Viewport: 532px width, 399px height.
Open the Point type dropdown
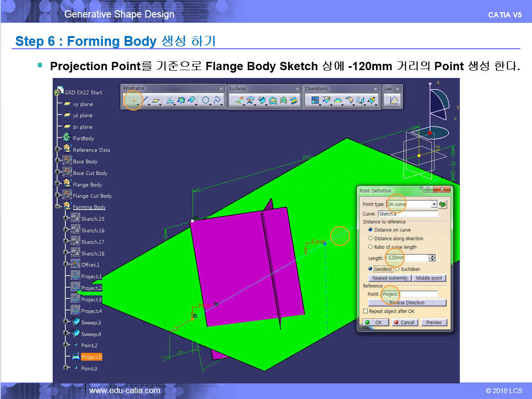[x=434, y=204]
